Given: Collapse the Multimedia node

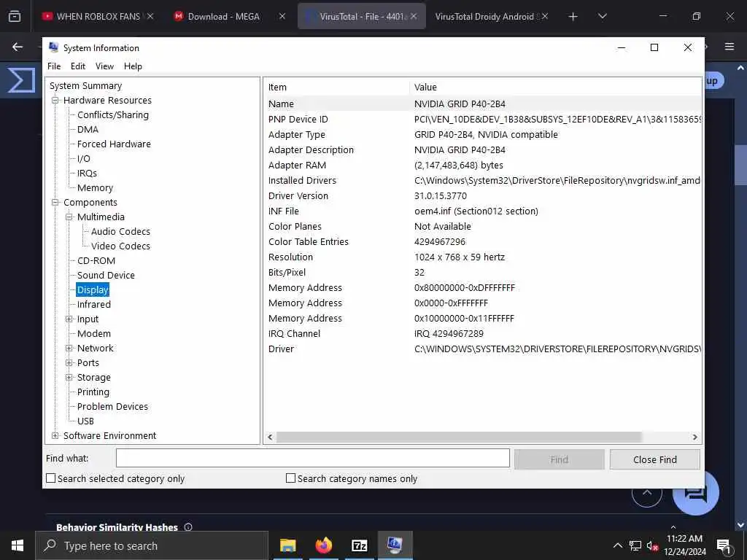Looking at the screenshot, I should pos(69,217).
